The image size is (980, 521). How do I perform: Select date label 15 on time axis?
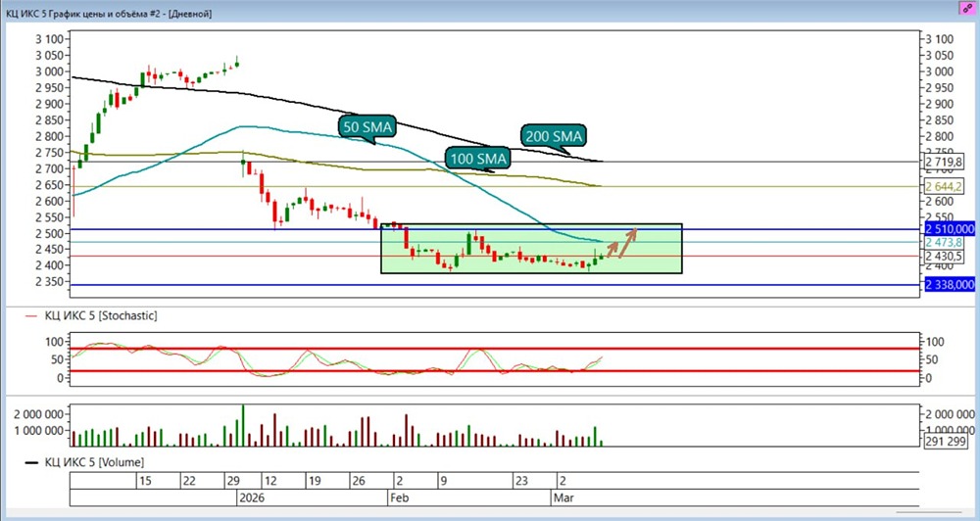click(145, 481)
